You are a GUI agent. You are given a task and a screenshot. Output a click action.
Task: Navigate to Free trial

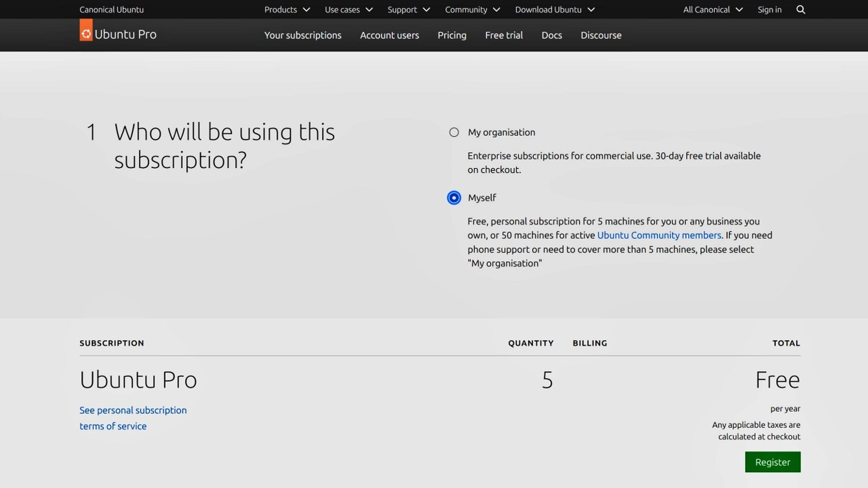(504, 35)
